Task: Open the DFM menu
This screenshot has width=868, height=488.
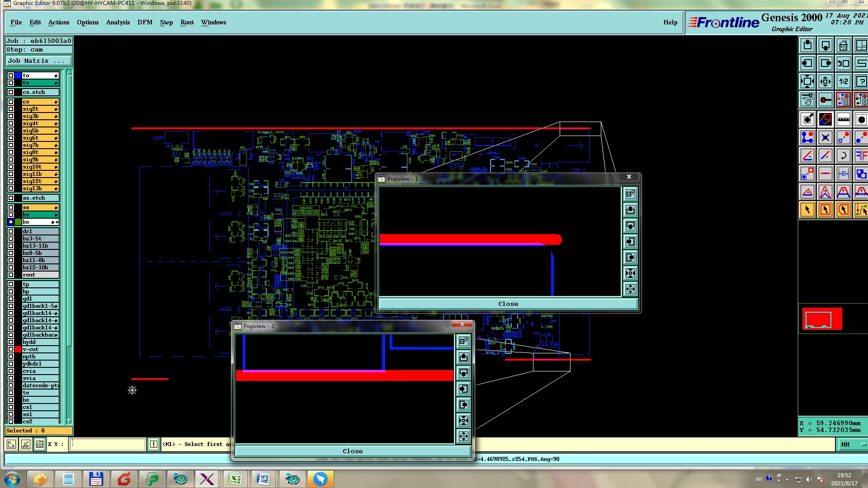Action: (x=145, y=22)
